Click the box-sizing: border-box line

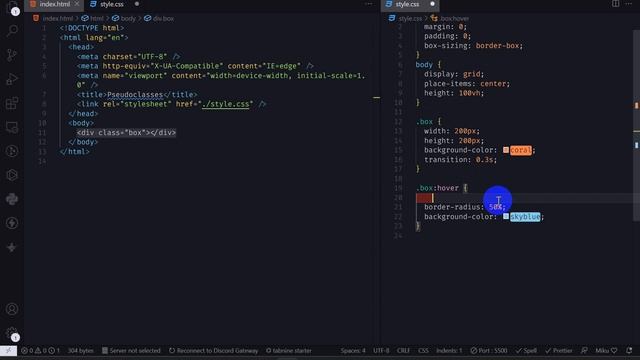473,46
